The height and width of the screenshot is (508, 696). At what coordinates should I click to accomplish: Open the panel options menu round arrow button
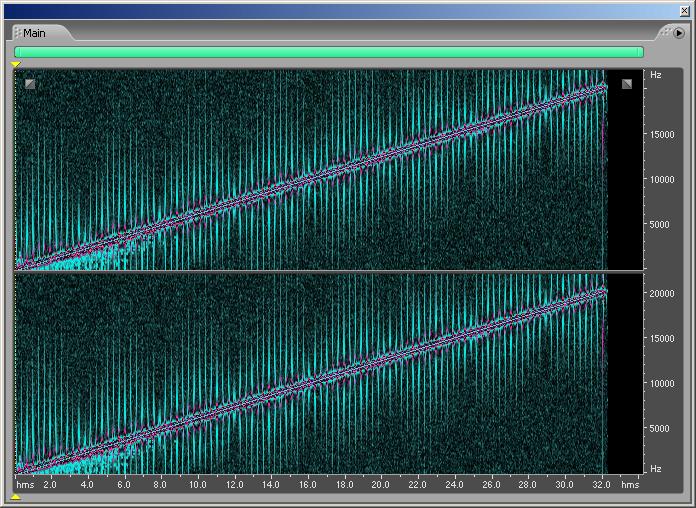(x=679, y=33)
